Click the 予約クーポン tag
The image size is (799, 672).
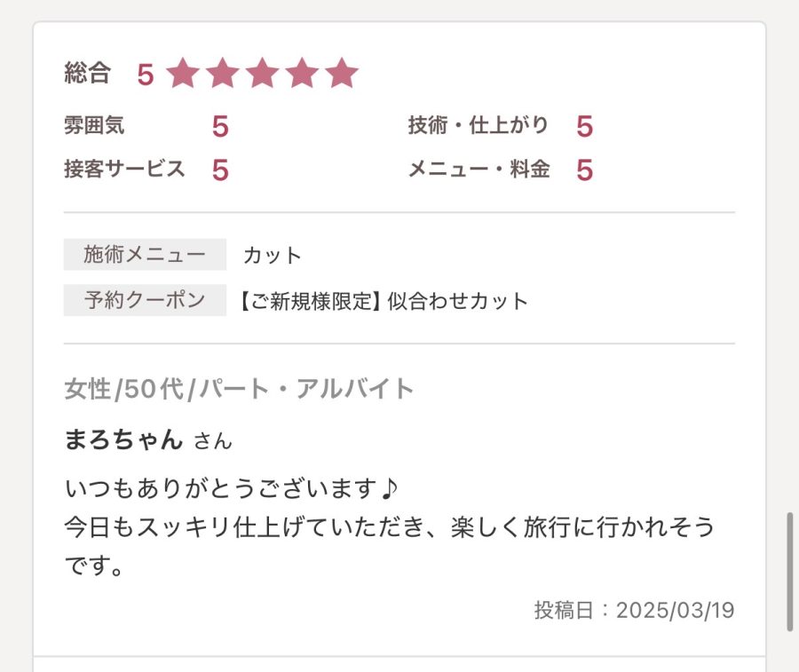(x=145, y=300)
